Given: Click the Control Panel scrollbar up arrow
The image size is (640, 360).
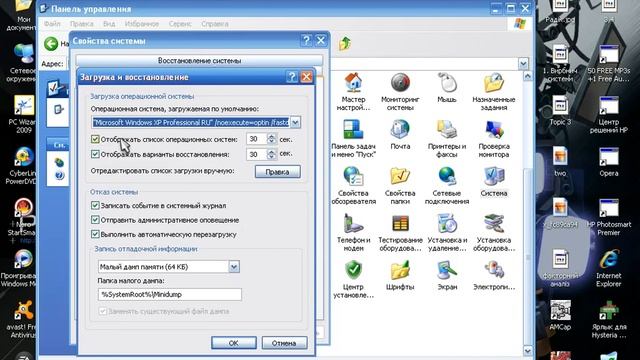Looking at the screenshot, I should coord(527,76).
